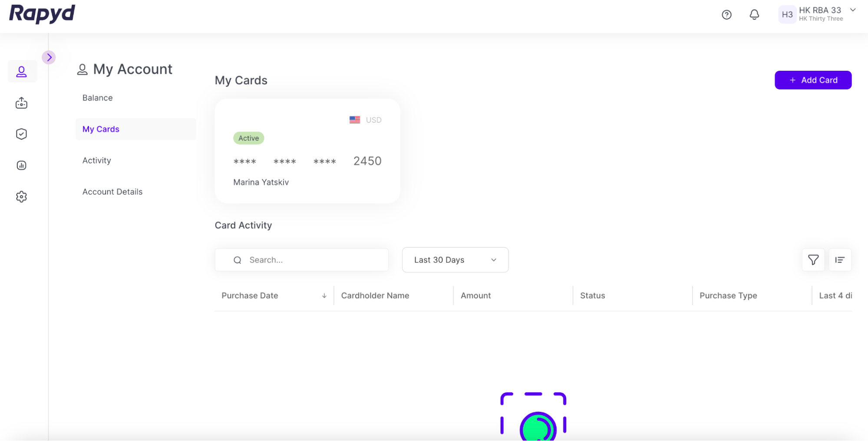Screen dimensions: 868x441
Task: Click the Add Card button
Action: click(812, 80)
